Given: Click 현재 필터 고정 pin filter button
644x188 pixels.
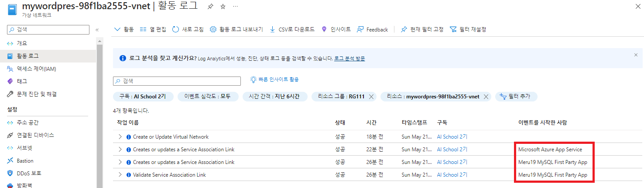Looking at the screenshot, I should coord(422,29).
